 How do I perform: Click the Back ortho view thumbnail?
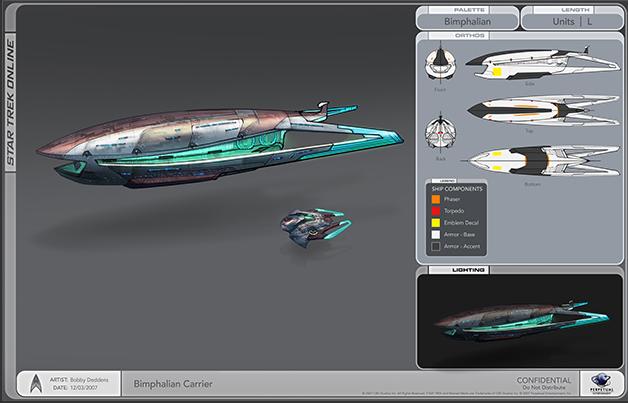coord(441,134)
